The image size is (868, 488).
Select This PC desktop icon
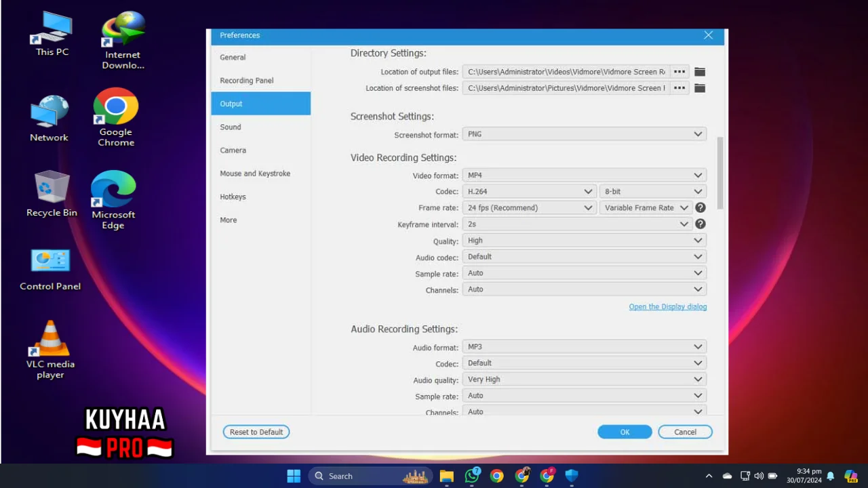pos(52,34)
